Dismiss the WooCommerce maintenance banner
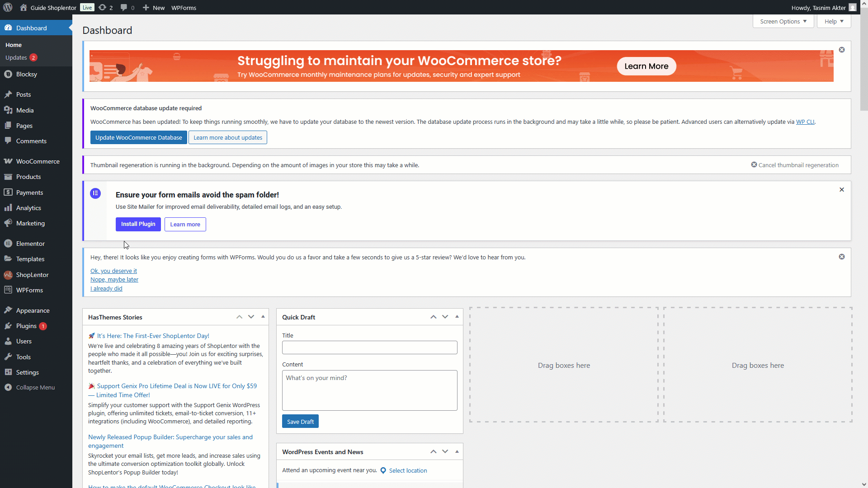 coord(841,50)
